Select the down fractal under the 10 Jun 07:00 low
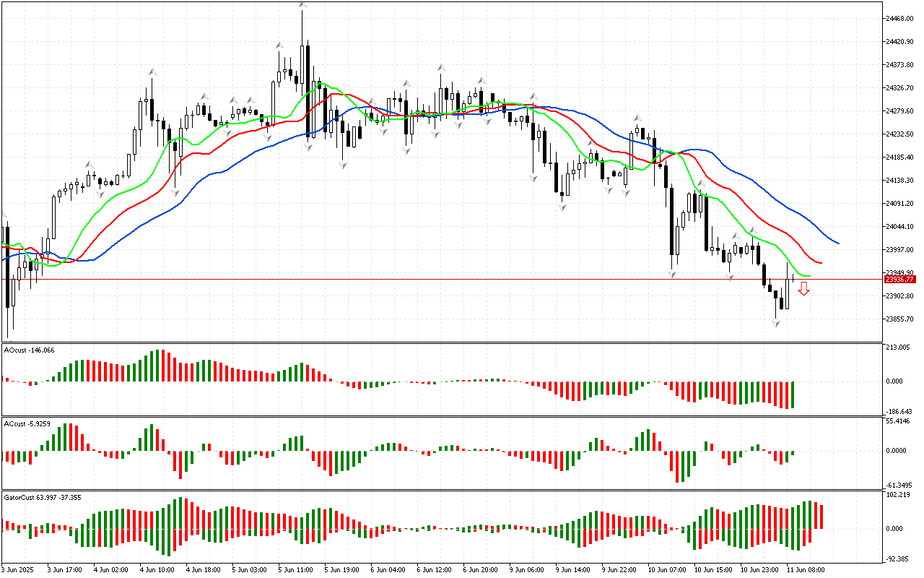924x578 pixels. (x=673, y=274)
